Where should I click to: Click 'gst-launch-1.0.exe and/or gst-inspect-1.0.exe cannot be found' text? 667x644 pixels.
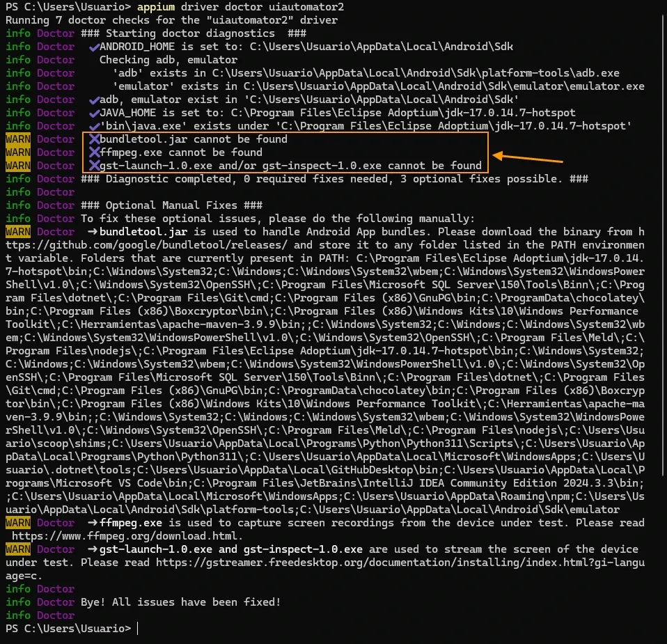[x=290, y=166]
